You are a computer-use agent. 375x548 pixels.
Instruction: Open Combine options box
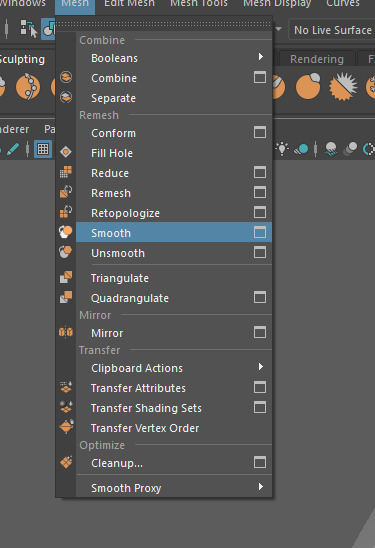(x=260, y=77)
